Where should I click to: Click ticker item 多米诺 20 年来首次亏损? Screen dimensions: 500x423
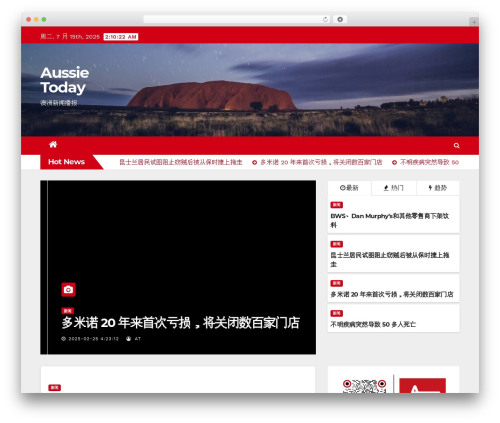(321, 162)
